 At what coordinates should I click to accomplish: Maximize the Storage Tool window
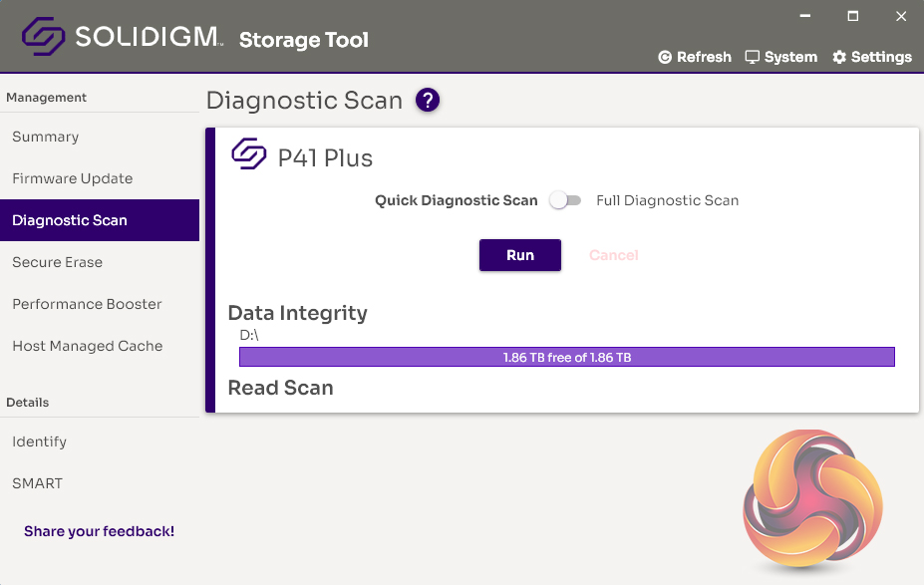pos(853,17)
